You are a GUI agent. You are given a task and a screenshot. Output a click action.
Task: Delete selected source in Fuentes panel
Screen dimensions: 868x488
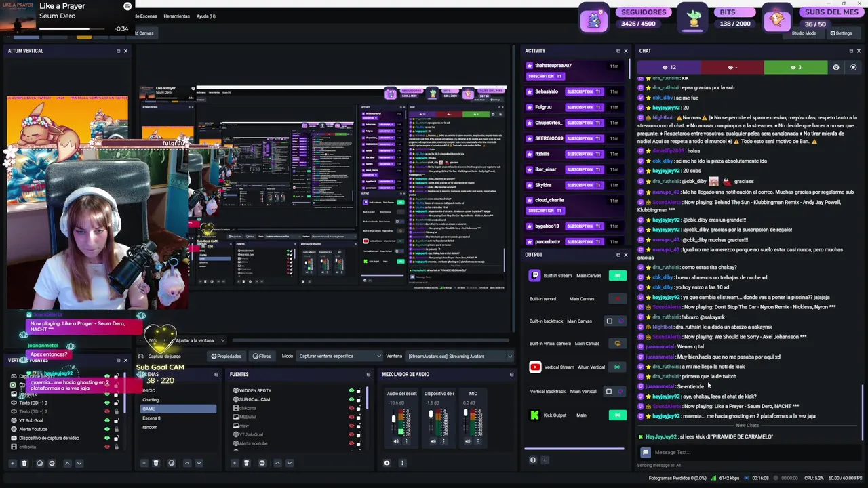[x=247, y=463]
